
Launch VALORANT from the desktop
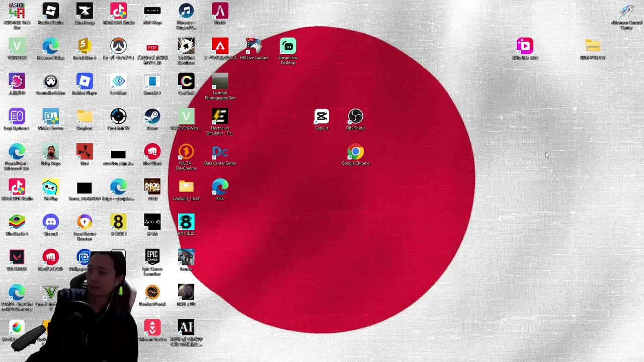[17, 257]
